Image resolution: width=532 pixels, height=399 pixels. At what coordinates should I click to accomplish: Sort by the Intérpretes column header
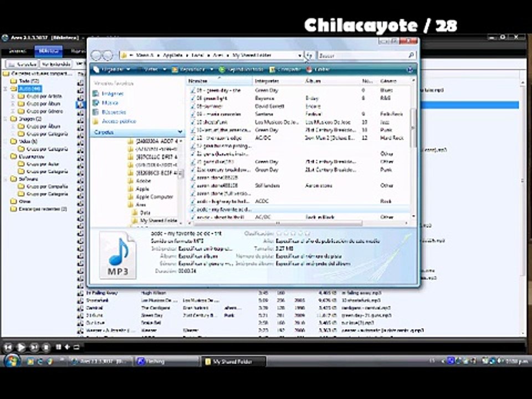tap(278, 81)
